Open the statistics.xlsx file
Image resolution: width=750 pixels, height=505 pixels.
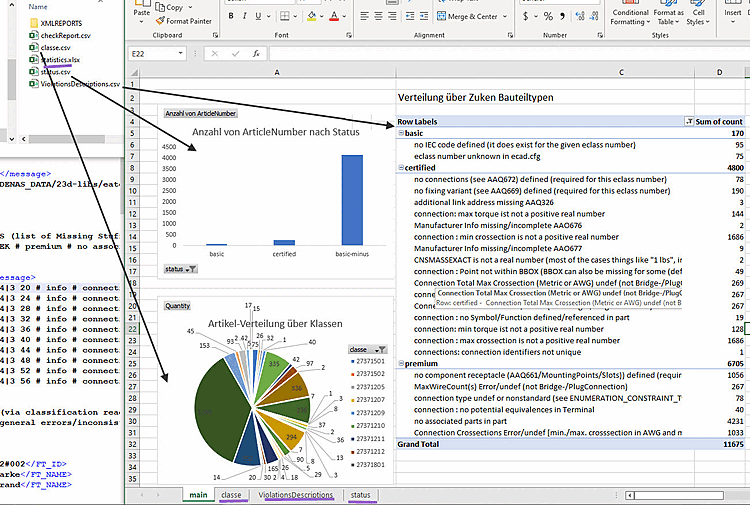pyautogui.click(x=60, y=60)
